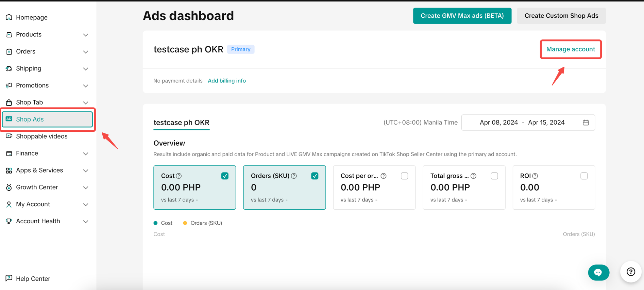
Task: Click the chat support bubble icon
Action: pyautogui.click(x=598, y=272)
